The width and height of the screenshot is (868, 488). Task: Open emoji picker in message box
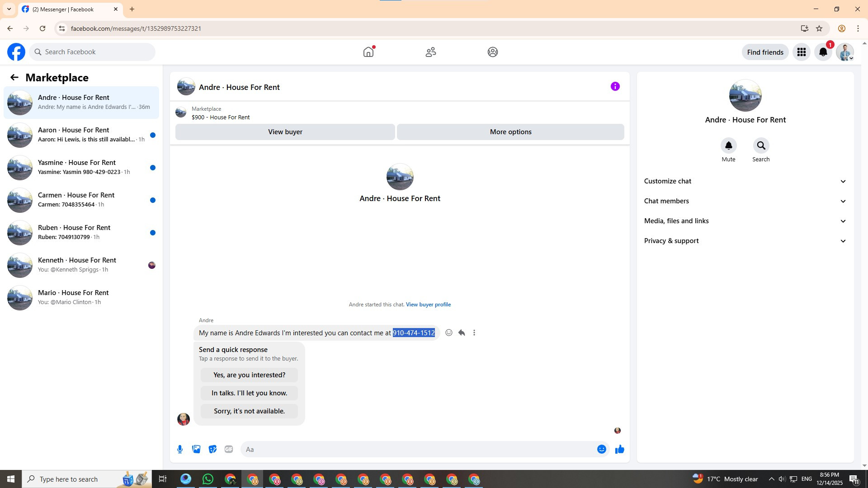601,449
